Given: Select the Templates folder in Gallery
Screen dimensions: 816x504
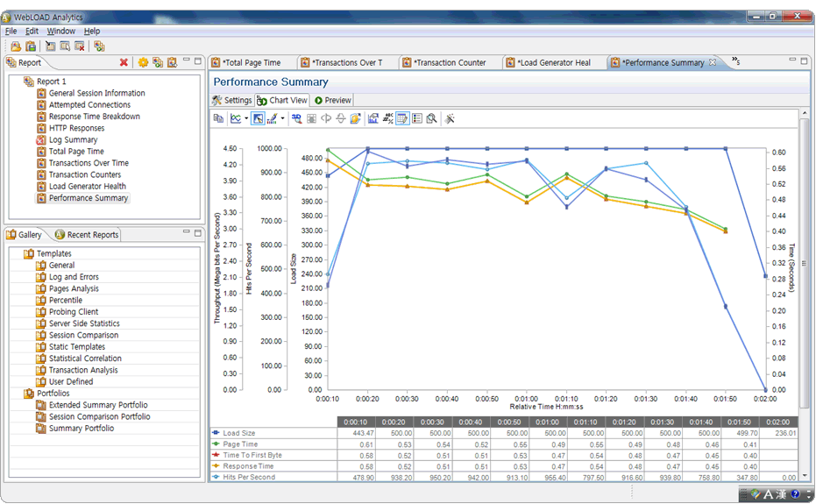Looking at the screenshot, I should click(x=53, y=253).
